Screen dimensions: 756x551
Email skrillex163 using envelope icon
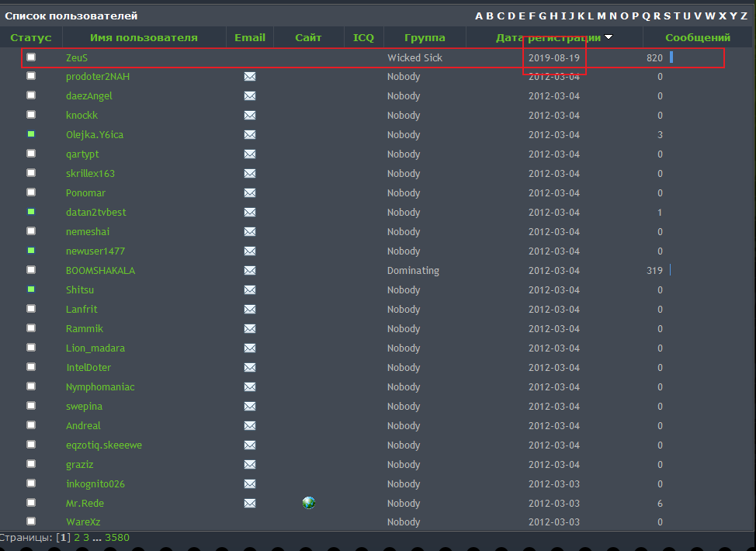click(x=250, y=174)
